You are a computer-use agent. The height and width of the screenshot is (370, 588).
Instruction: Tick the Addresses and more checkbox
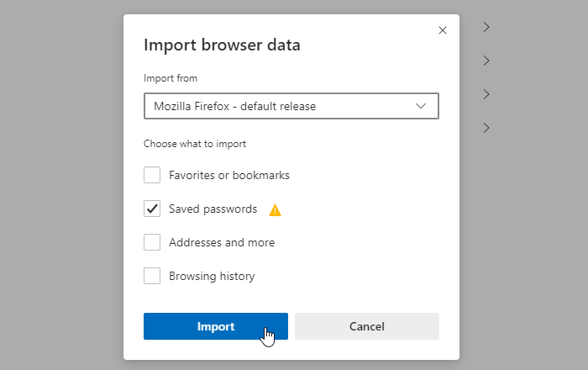point(152,242)
